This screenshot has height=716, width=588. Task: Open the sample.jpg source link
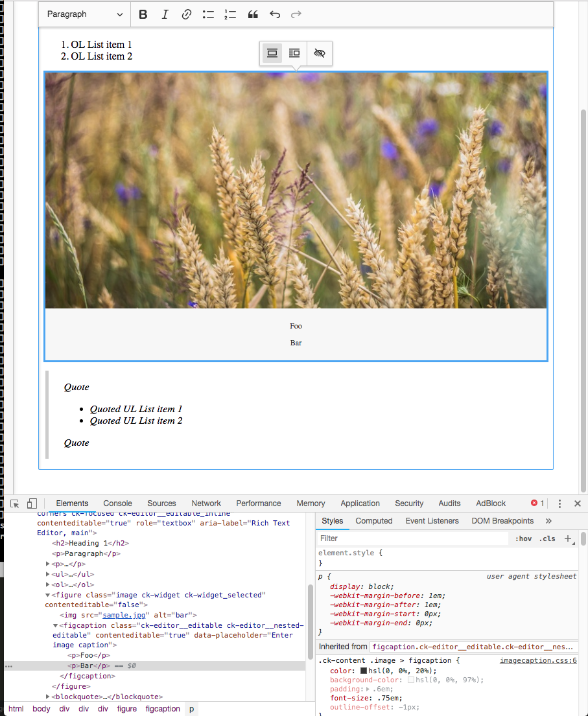pos(123,615)
